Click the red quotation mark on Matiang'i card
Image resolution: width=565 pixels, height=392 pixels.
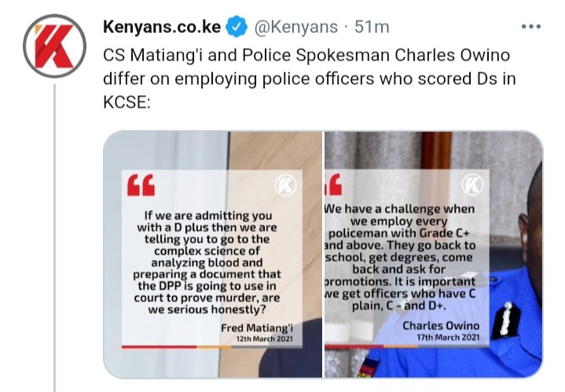tap(141, 185)
